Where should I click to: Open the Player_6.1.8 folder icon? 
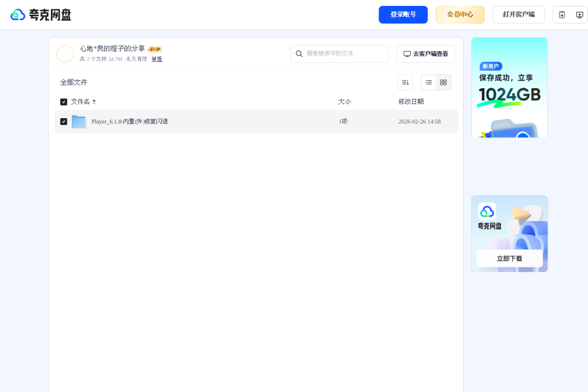[79, 121]
